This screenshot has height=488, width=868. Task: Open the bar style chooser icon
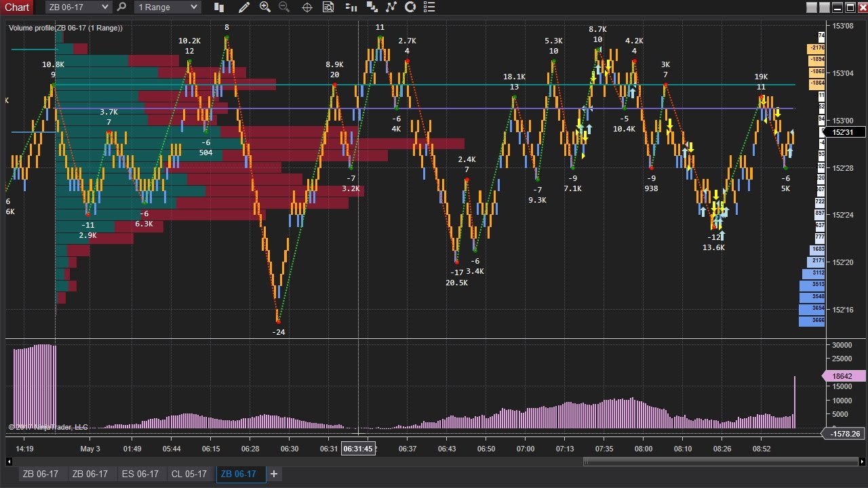pyautogui.click(x=219, y=7)
